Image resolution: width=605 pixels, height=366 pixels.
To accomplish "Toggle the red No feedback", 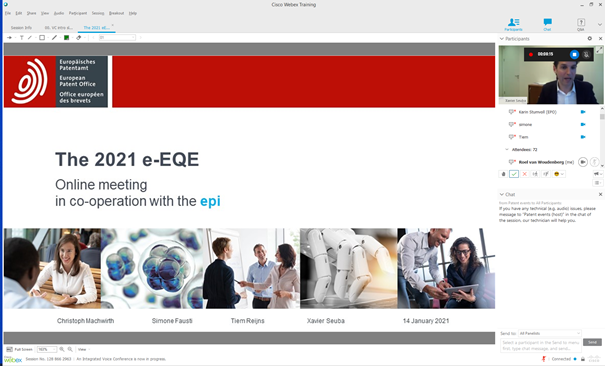I will tap(524, 174).
